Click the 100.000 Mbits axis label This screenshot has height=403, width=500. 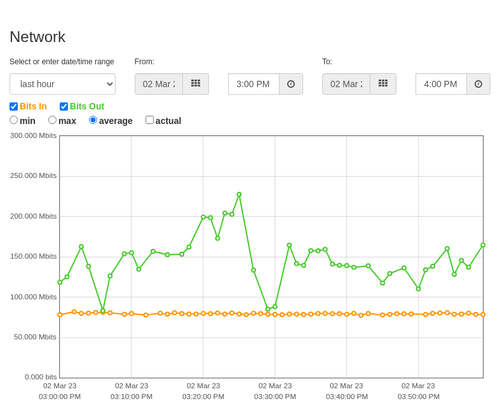[x=33, y=297]
